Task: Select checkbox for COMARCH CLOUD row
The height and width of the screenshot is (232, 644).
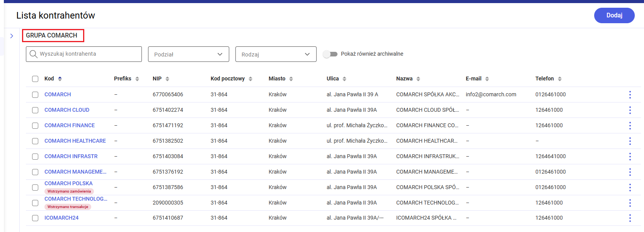Action: click(35, 110)
